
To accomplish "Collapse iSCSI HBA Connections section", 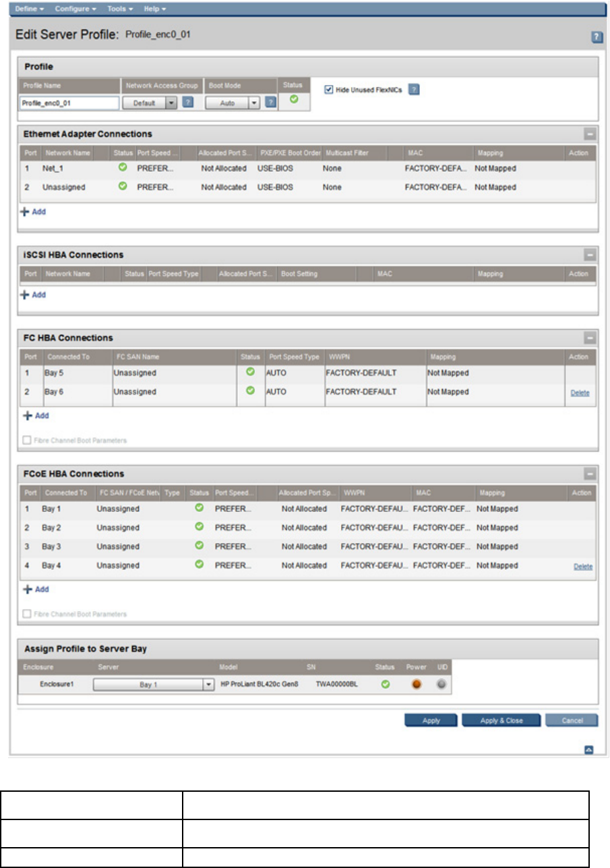I will point(590,255).
